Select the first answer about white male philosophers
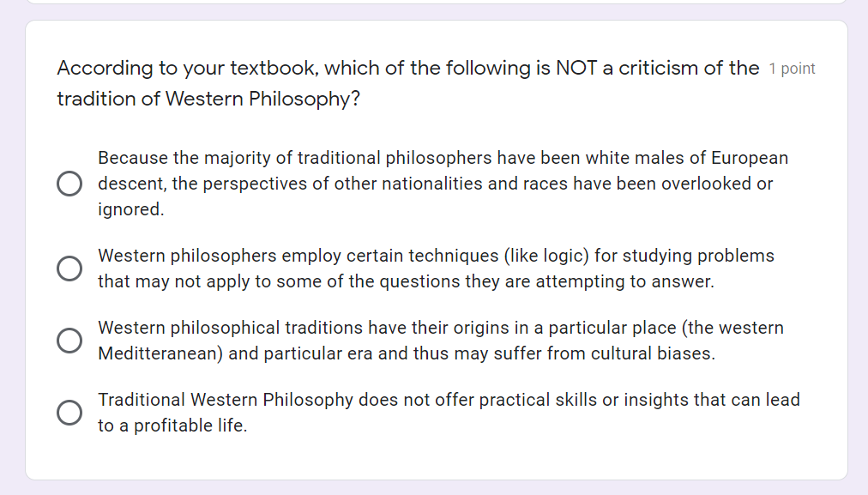Image resolution: width=868 pixels, height=495 pixels. (69, 183)
